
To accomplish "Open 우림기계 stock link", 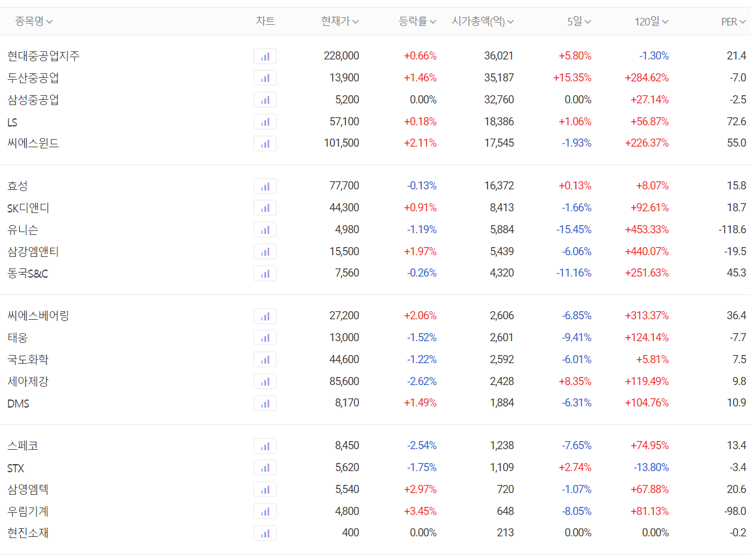I will [28, 512].
